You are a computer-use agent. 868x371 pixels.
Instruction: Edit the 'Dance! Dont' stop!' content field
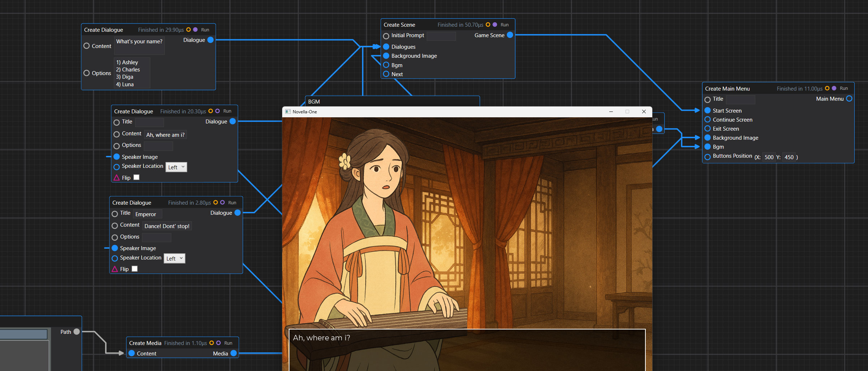pos(167,226)
